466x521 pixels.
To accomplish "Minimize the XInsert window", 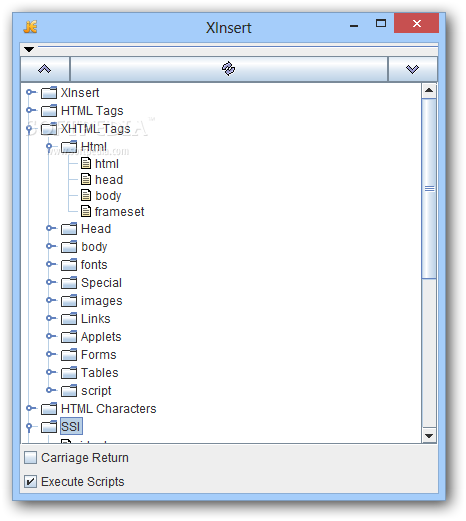I will tap(354, 25).
